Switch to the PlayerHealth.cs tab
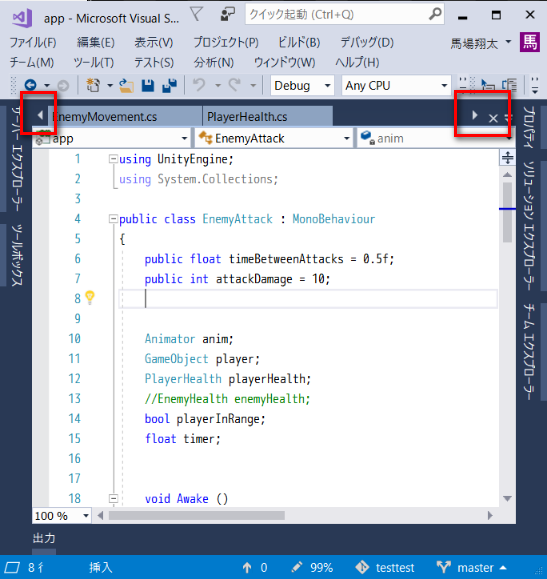The image size is (547, 579). 268,117
